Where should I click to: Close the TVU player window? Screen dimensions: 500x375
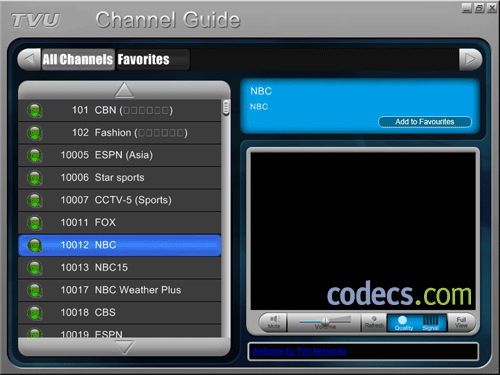coord(492,8)
